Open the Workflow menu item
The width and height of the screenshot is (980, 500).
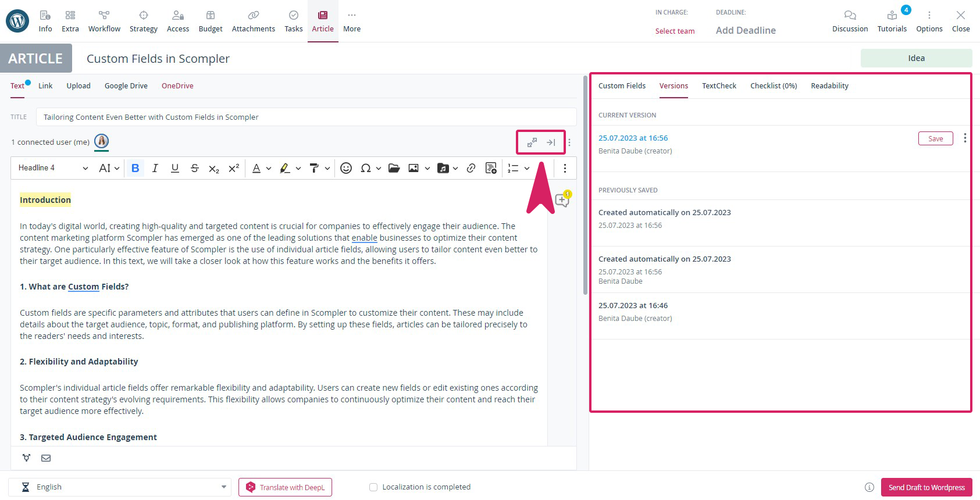pyautogui.click(x=104, y=21)
